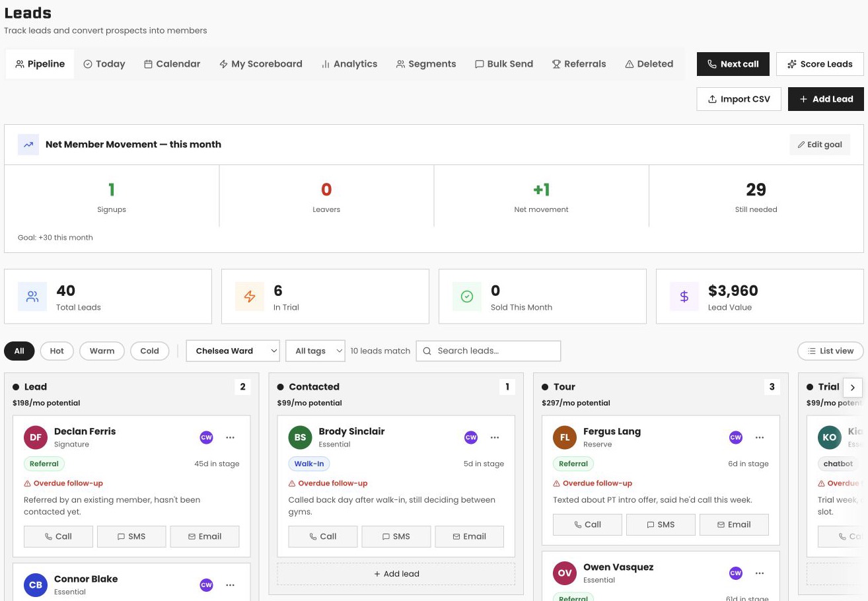Switch to List view
The image size is (868, 601).
(830, 351)
